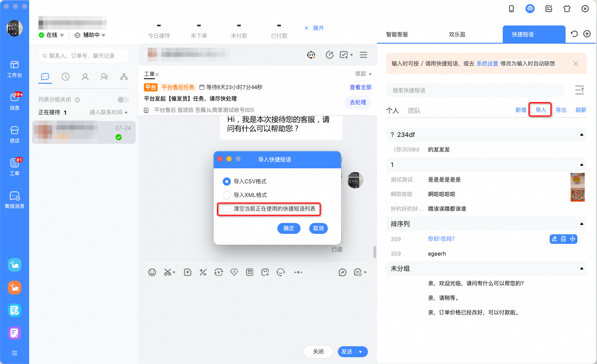Select the 个人 phrases tab
Viewport: 597px width, 364px height.
(x=393, y=111)
